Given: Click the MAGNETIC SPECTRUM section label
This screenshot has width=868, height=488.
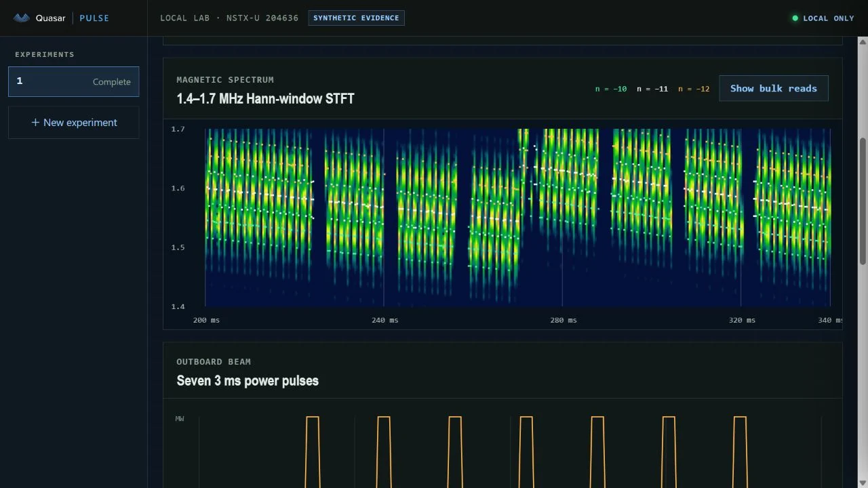Looking at the screenshot, I should [225, 80].
